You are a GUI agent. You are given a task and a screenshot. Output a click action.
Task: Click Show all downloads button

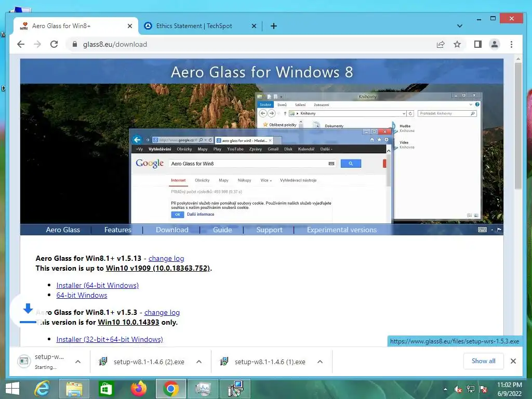click(483, 361)
